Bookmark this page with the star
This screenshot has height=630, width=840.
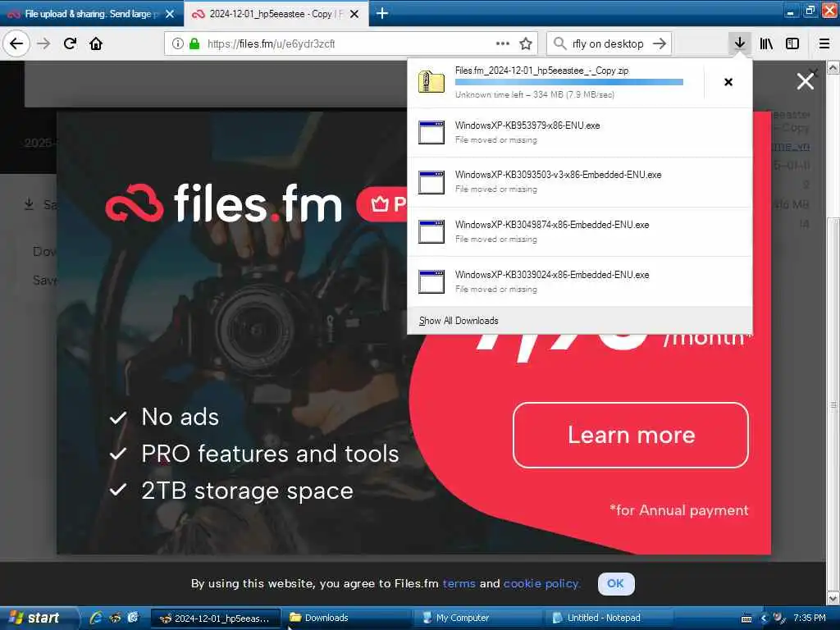pyautogui.click(x=526, y=43)
